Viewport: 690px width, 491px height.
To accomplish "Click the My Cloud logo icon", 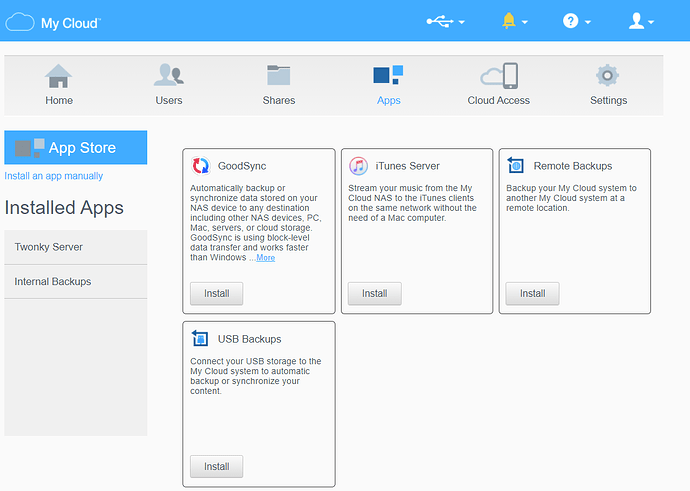I will 20,22.
